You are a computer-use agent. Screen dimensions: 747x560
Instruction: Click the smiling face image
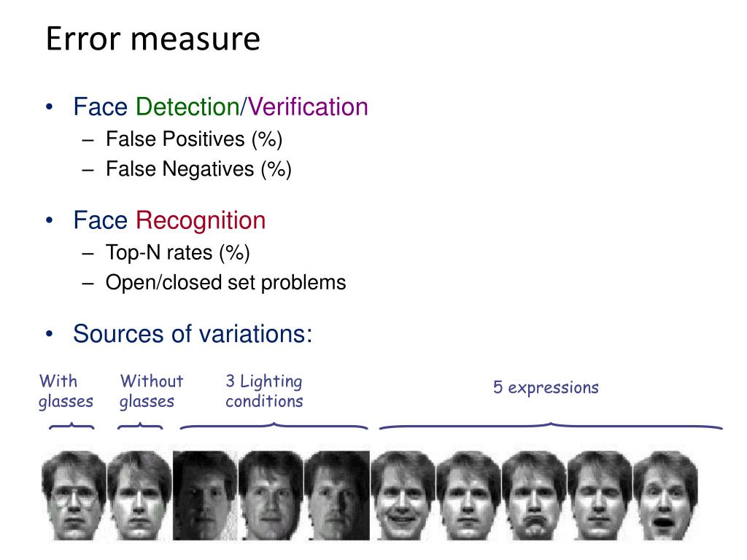click(403, 495)
